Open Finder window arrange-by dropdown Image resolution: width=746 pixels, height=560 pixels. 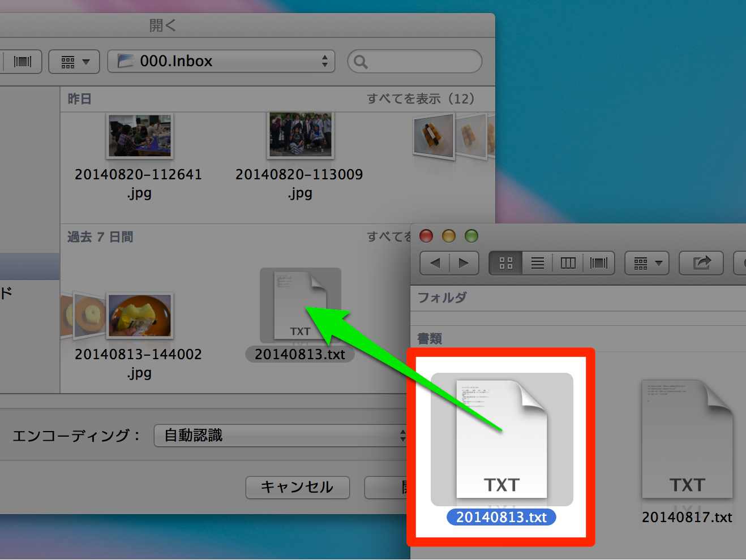pyautogui.click(x=647, y=263)
